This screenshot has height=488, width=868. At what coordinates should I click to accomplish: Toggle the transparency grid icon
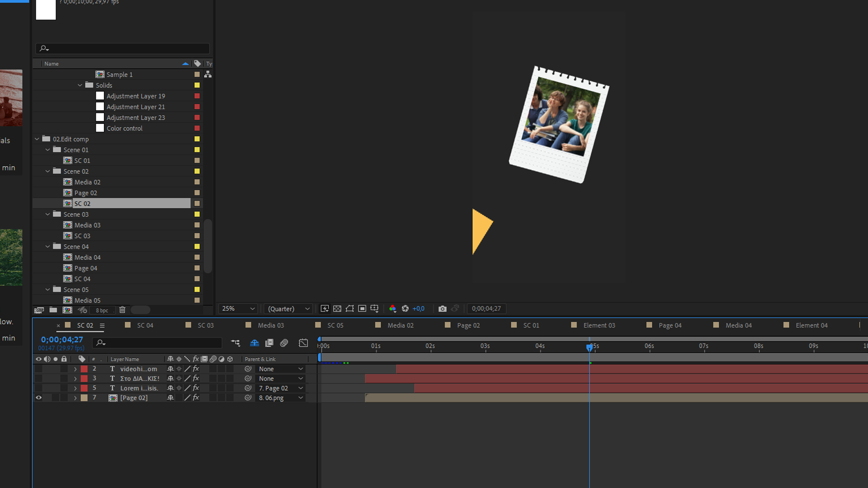tap(337, 309)
